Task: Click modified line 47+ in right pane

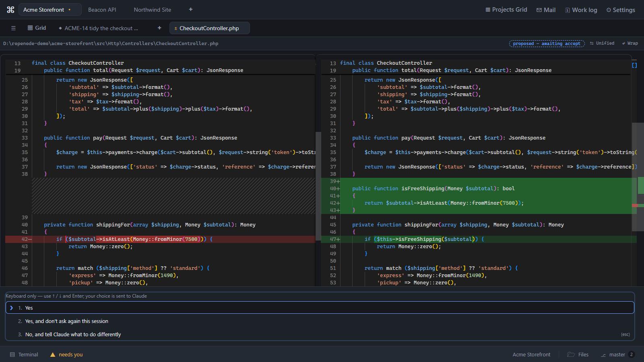Action: point(479,239)
